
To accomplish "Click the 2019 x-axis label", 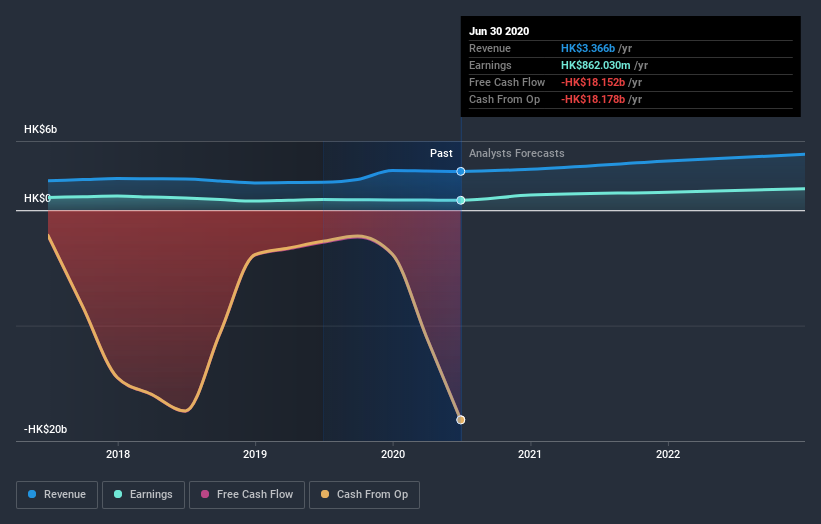I will click(x=255, y=454).
